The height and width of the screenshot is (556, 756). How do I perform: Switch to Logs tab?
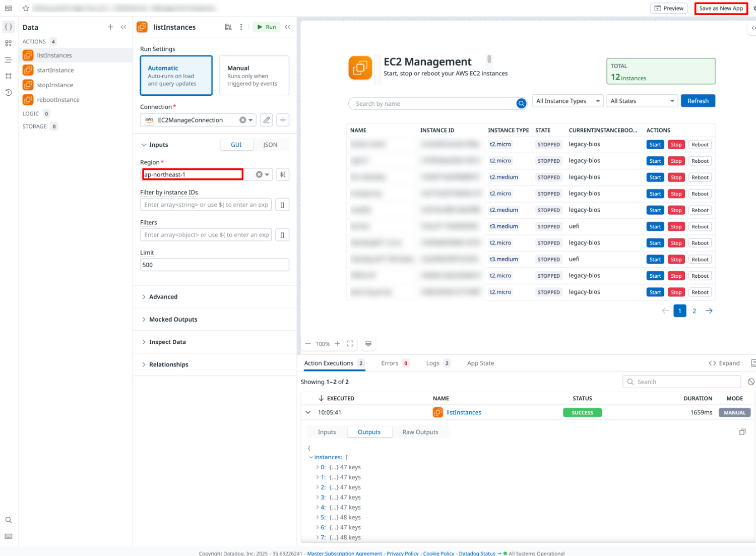438,363
